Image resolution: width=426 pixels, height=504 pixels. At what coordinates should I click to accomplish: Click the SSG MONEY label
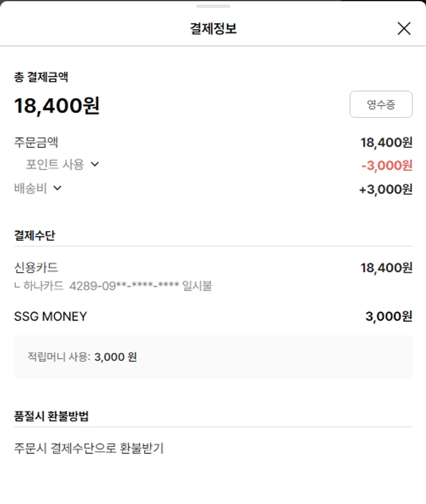[51, 316]
